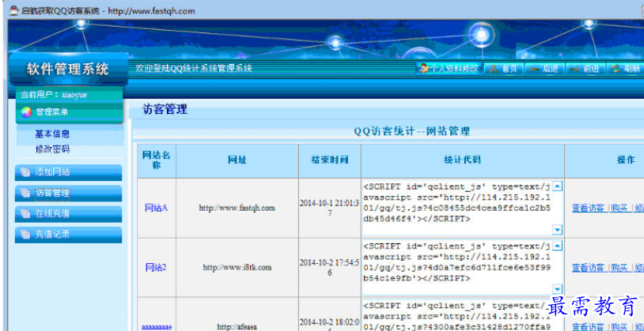Viewport: 644px width, 331px height.
Task: Click 查看访客 for aaaaaaaae row
Action: pyautogui.click(x=588, y=326)
